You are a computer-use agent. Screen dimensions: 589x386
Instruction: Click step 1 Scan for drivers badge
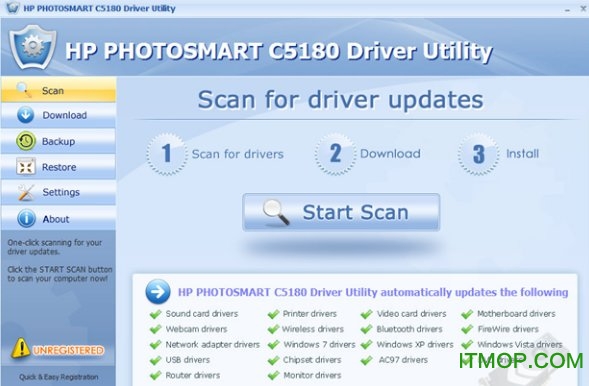click(x=166, y=154)
